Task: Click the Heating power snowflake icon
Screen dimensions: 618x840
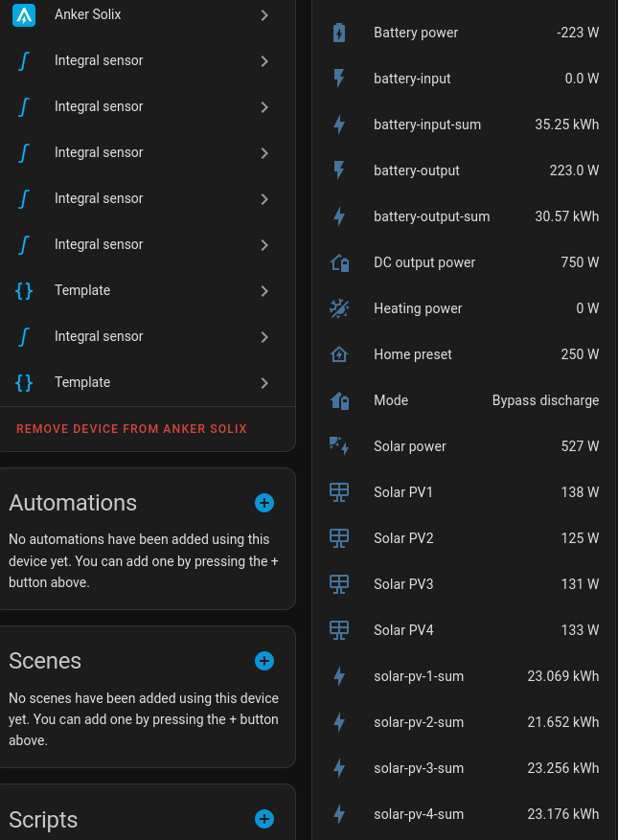Action: coord(339,308)
